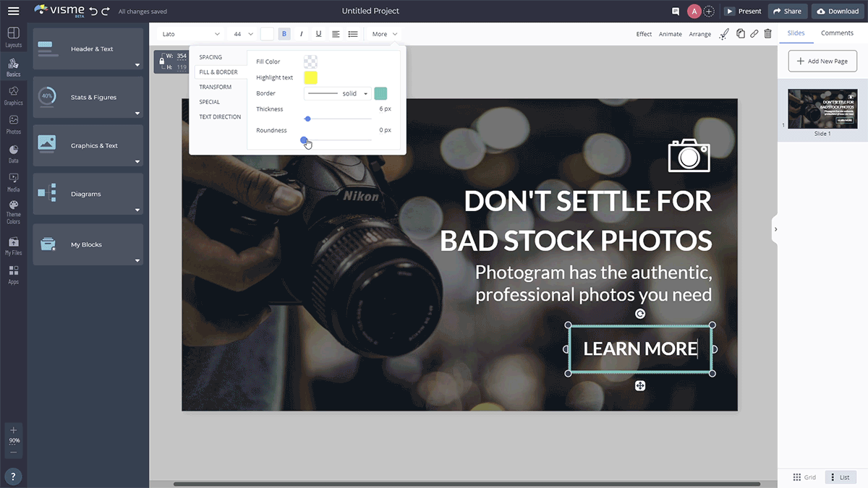
Task: Delete the selection using the trash icon
Action: coord(768,33)
